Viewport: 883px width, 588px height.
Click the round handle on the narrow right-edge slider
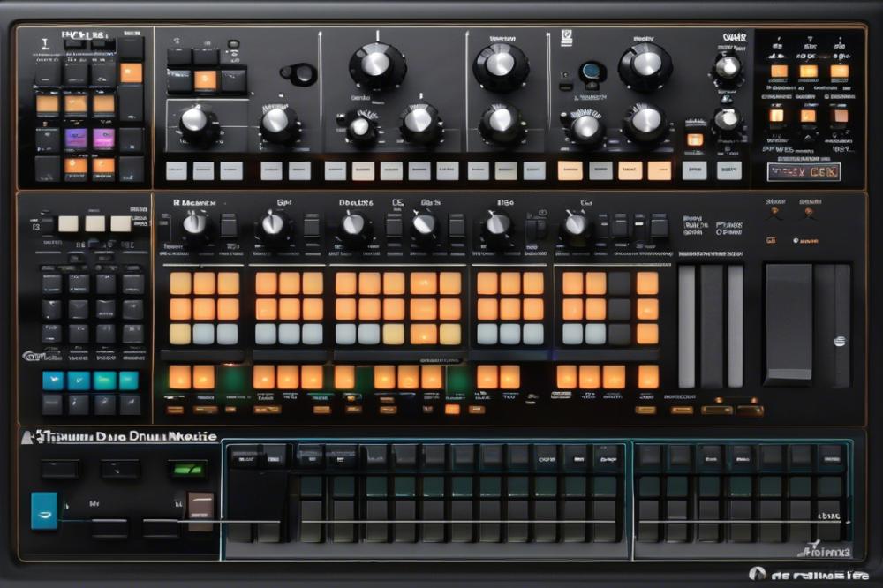click(x=840, y=341)
